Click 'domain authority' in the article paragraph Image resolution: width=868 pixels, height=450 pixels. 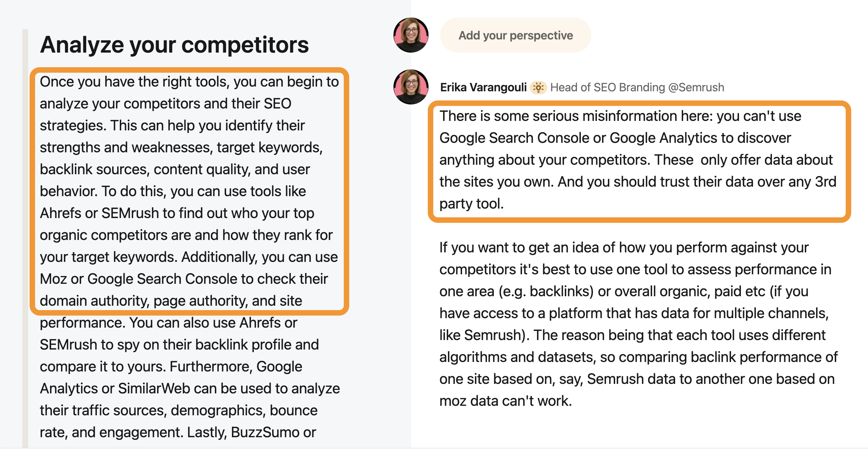point(94,301)
